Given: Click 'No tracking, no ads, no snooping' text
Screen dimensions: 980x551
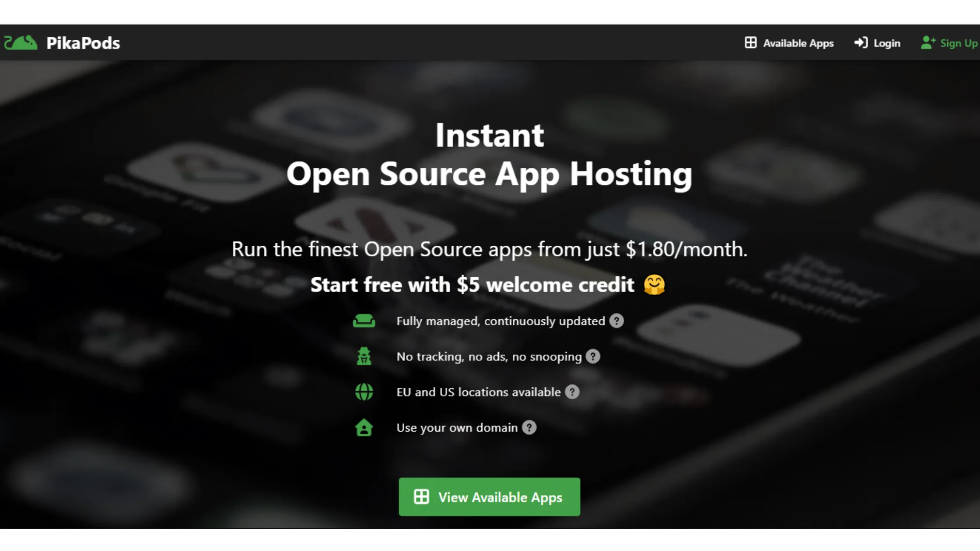Looking at the screenshot, I should click(x=489, y=356).
